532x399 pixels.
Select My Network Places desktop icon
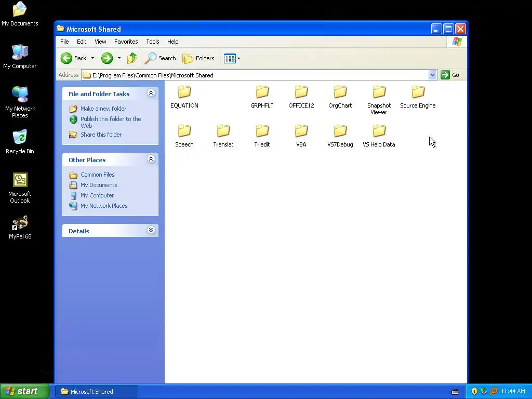(x=20, y=102)
